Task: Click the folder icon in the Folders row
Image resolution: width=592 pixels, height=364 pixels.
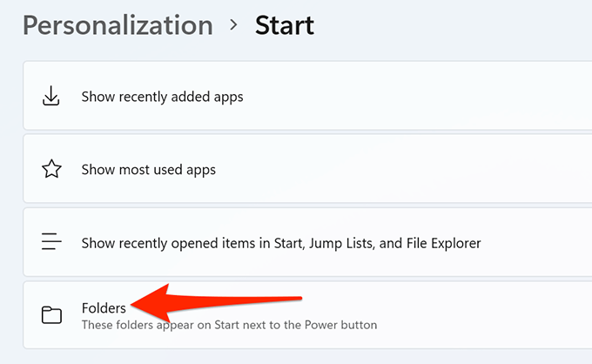Action: tap(52, 315)
